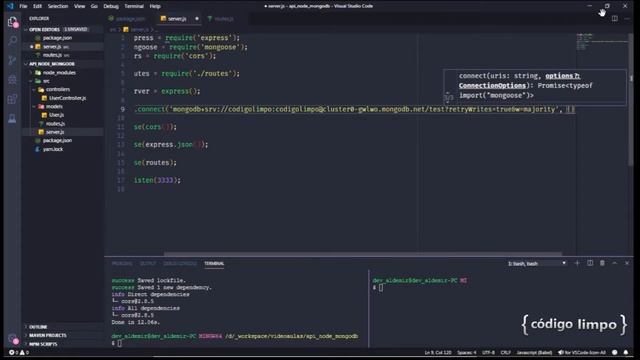Select the TERMINAL panel tab

[x=214, y=264]
